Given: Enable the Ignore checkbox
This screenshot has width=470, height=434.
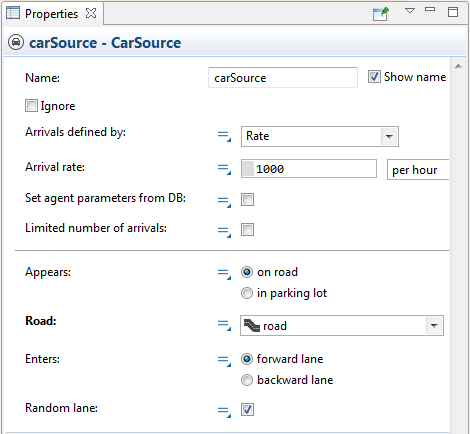Looking at the screenshot, I should click(31, 106).
